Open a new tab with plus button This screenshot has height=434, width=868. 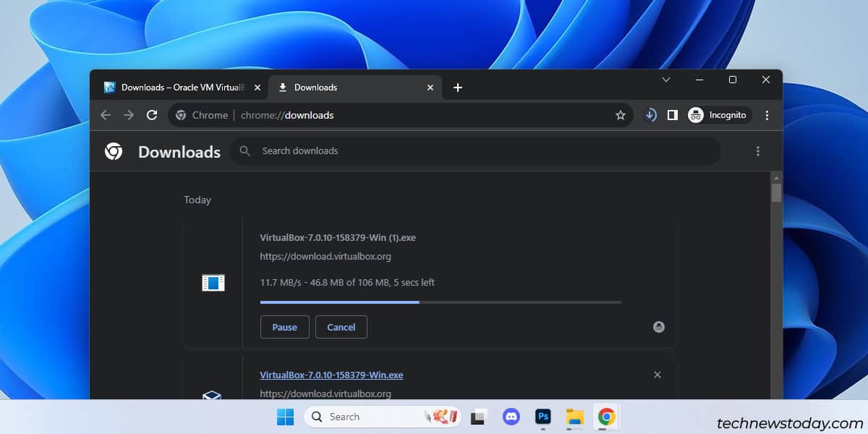(457, 88)
